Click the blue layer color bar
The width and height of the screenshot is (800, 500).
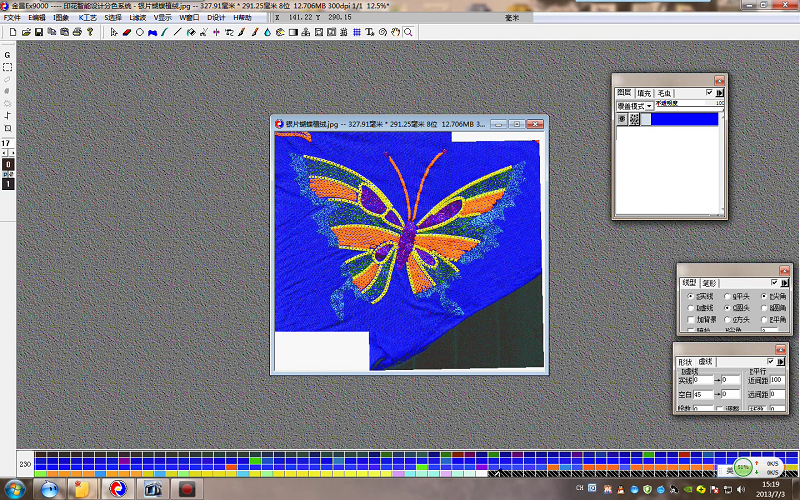[680, 119]
